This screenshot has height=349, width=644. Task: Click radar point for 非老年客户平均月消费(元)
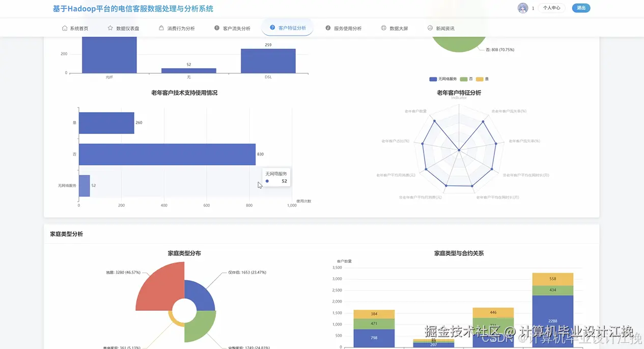pos(446,186)
